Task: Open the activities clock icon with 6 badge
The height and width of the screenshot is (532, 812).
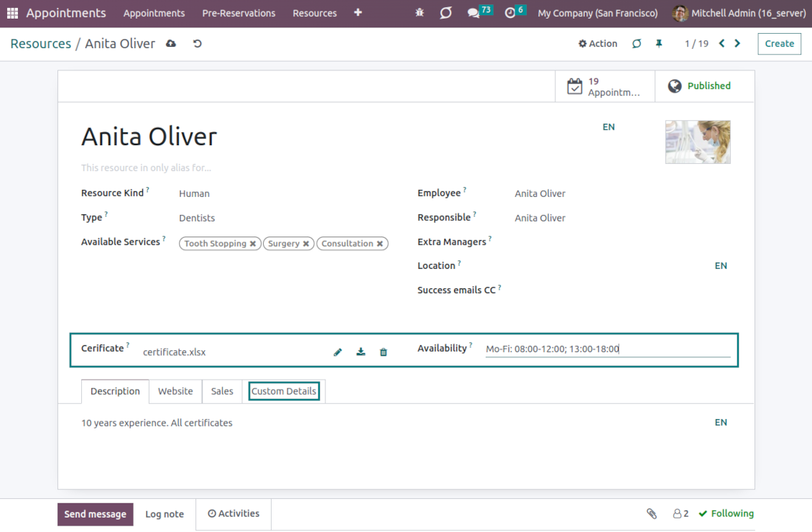Action: (510, 13)
